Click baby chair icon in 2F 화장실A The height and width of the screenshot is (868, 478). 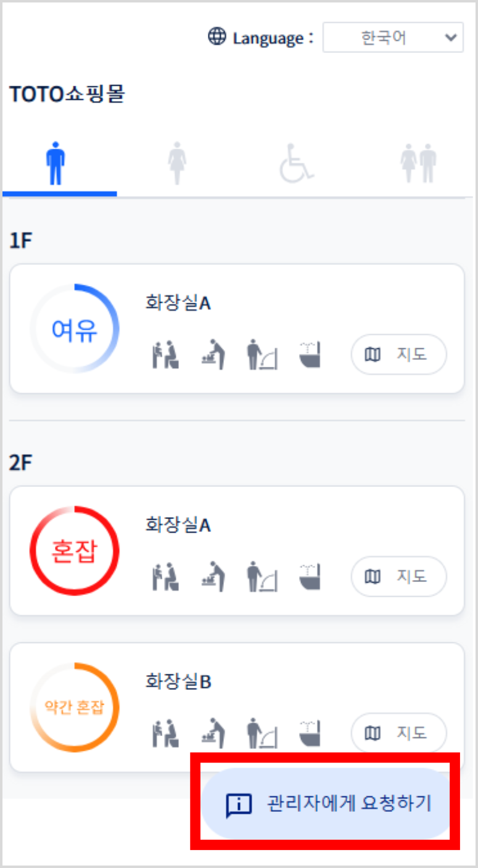[x=165, y=577]
